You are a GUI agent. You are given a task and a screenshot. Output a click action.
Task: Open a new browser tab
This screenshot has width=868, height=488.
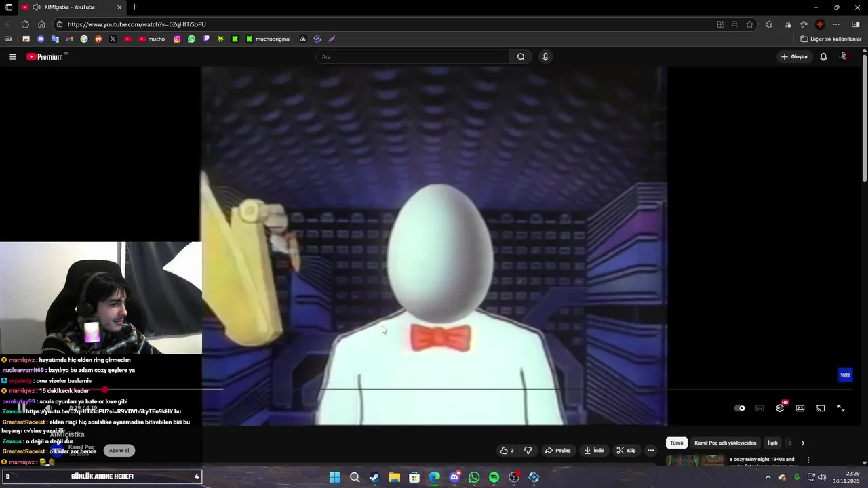pos(134,7)
